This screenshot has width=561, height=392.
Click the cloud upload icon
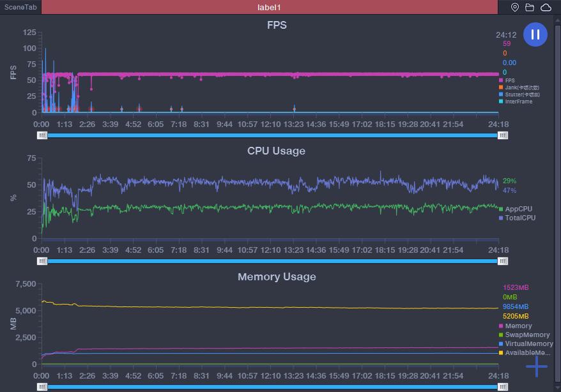pos(547,7)
